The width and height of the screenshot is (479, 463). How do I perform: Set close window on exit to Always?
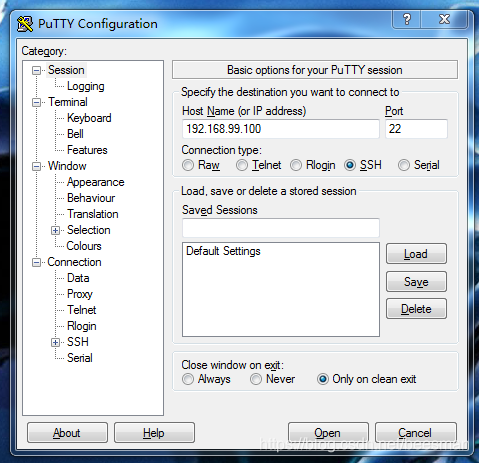click(x=188, y=379)
